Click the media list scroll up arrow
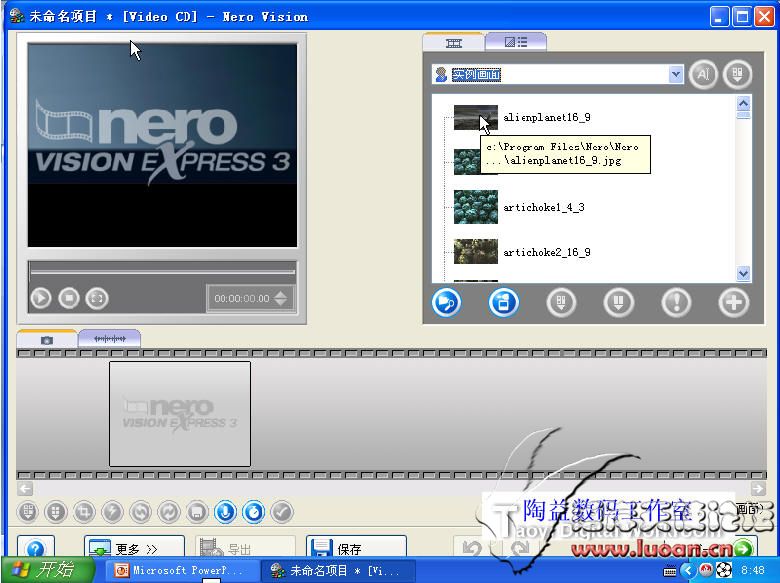Viewport: 780px width, 583px height. pos(743,103)
